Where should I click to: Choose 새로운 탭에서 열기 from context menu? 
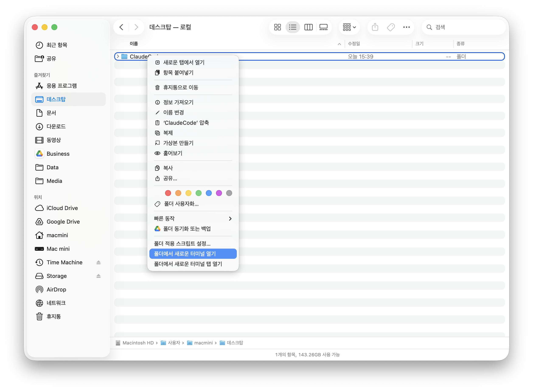[x=193, y=62]
